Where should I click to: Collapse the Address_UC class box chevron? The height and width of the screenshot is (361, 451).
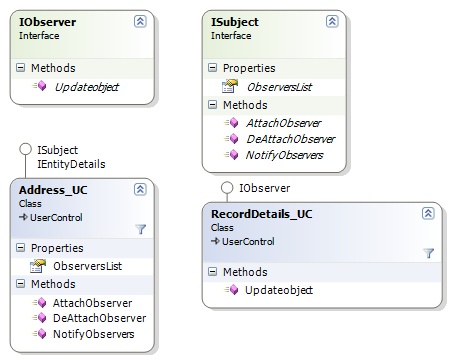pyautogui.click(x=140, y=189)
